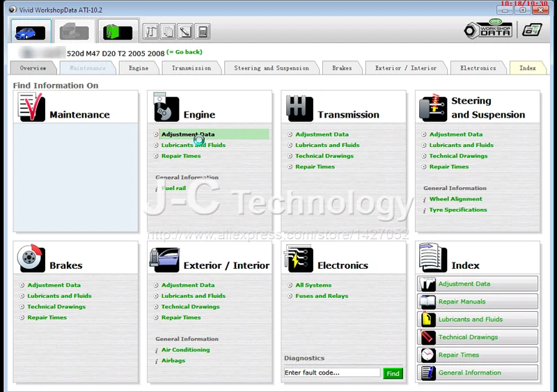Image resolution: width=557 pixels, height=392 pixels.
Task: Click the Brakes disc icon
Action: pos(31,258)
